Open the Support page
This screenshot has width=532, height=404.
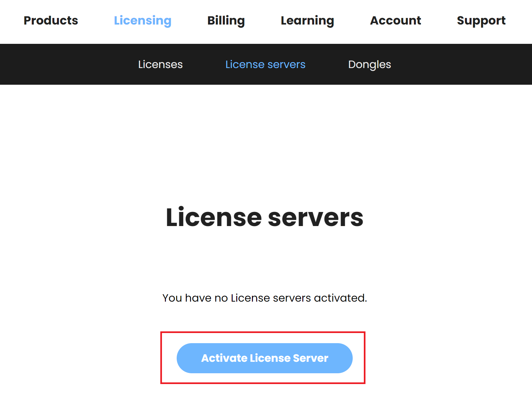[481, 21]
